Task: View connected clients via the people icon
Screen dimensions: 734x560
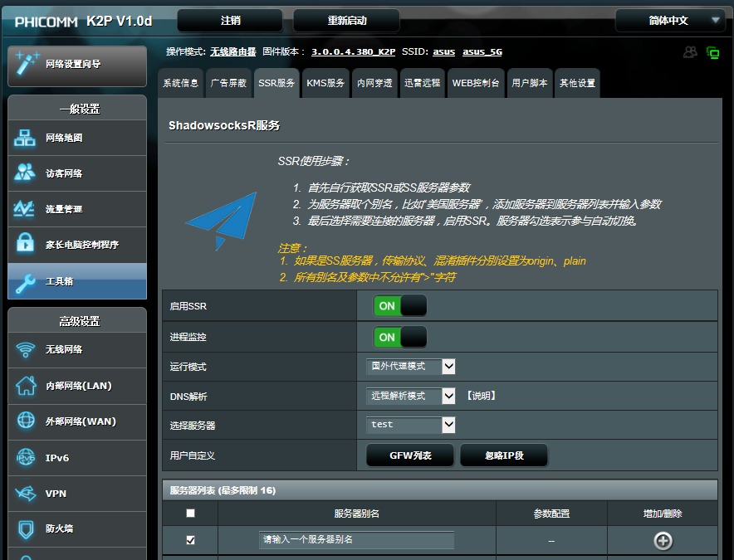Action: [x=690, y=51]
